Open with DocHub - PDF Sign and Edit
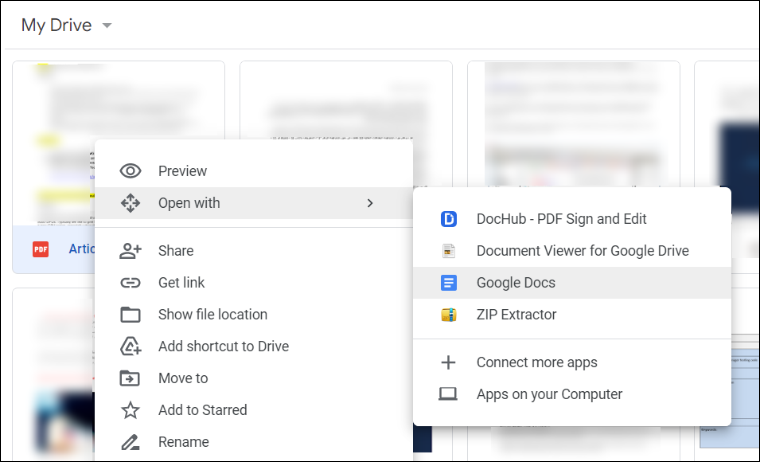 [572, 219]
